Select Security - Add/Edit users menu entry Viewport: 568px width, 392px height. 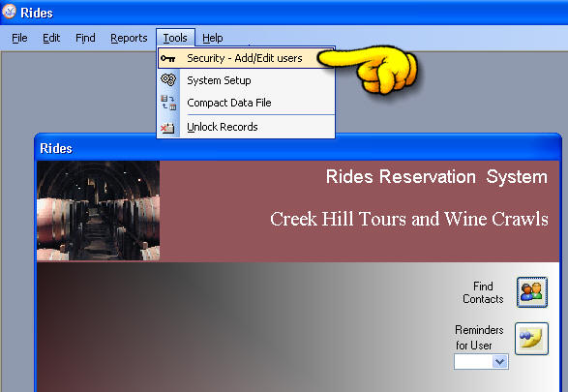coord(246,58)
